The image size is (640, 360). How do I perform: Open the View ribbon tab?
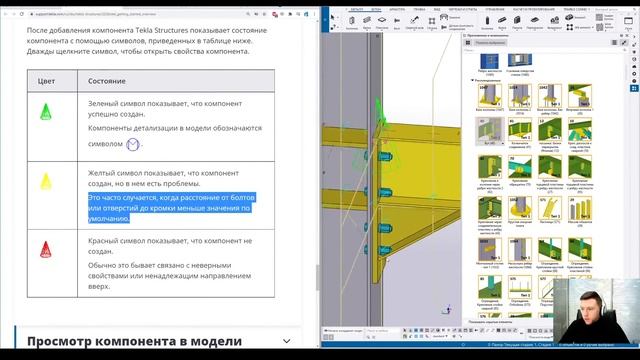click(437, 9)
